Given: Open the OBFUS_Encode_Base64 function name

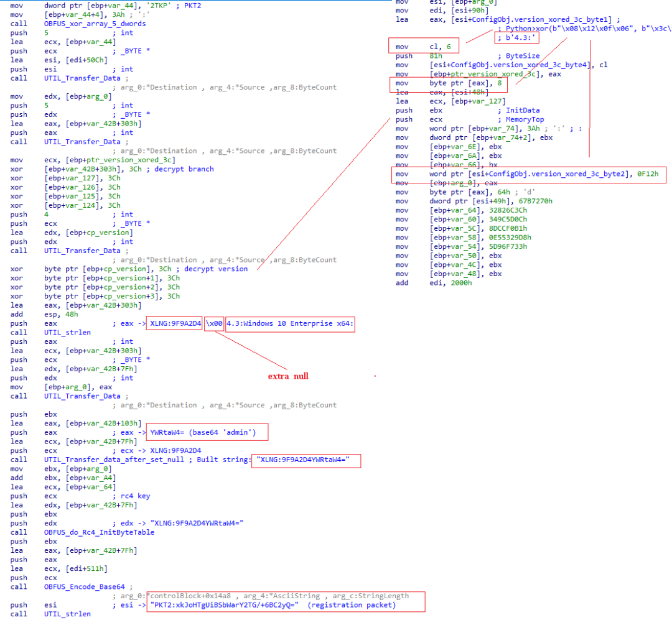Looking at the screenshot, I should pos(84,586).
